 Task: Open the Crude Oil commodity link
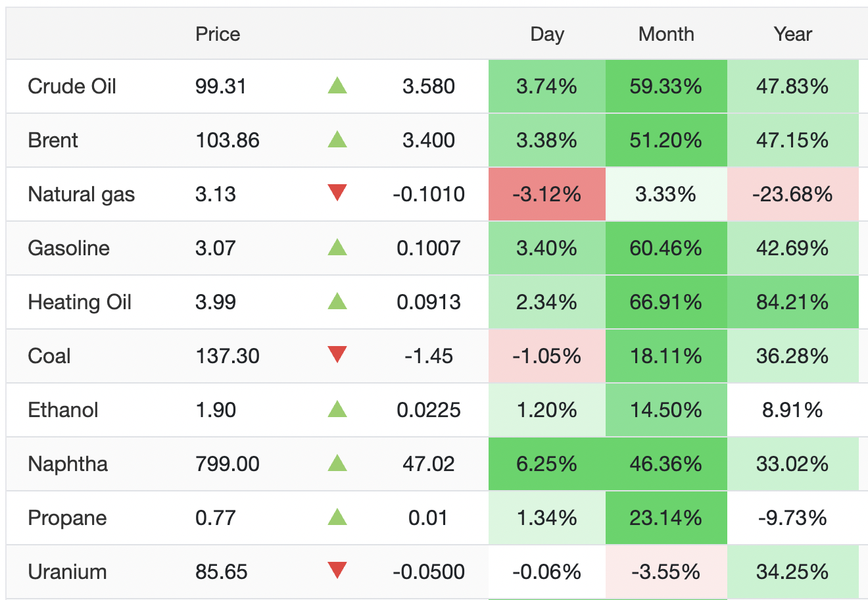click(x=72, y=86)
